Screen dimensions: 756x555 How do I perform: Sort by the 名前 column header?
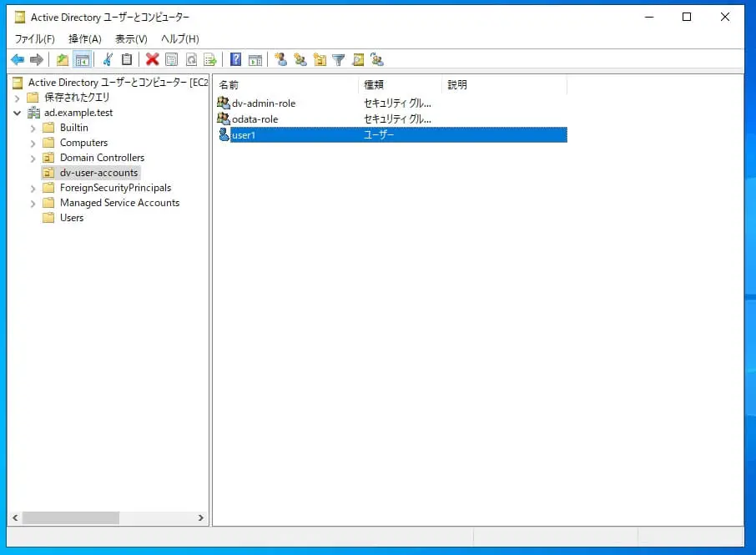pos(286,85)
